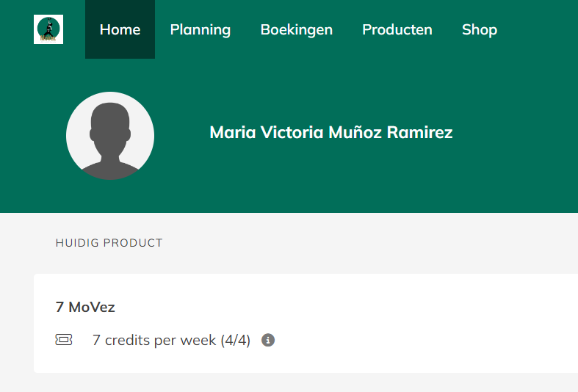The width and height of the screenshot is (578, 392).
Task: Click the profile avatar picture
Action: coord(110,136)
